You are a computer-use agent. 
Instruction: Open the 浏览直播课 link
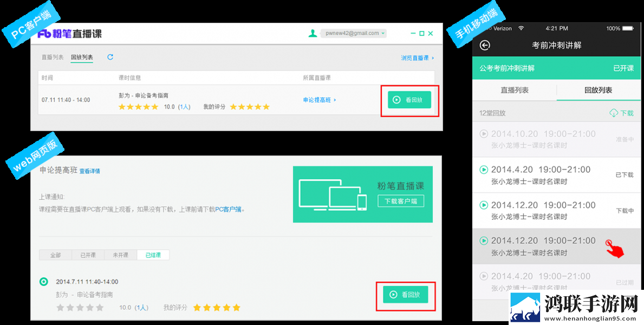coord(417,58)
